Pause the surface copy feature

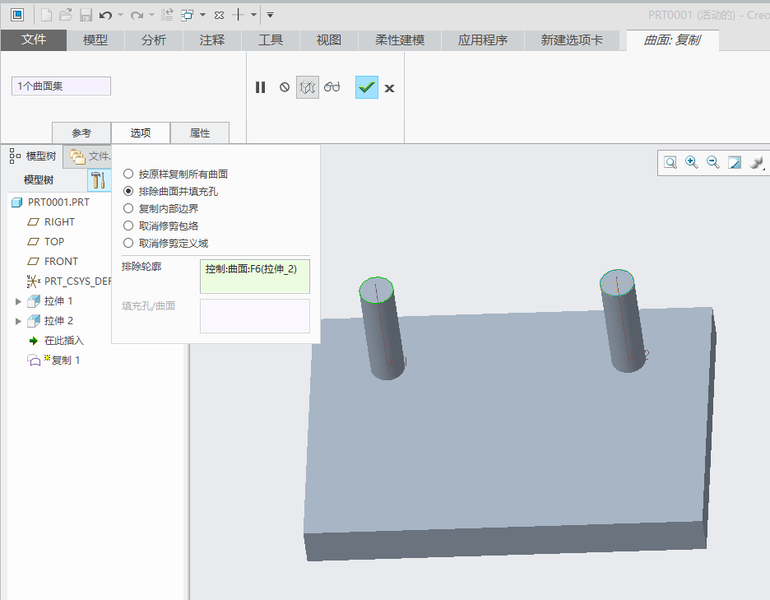coord(260,87)
